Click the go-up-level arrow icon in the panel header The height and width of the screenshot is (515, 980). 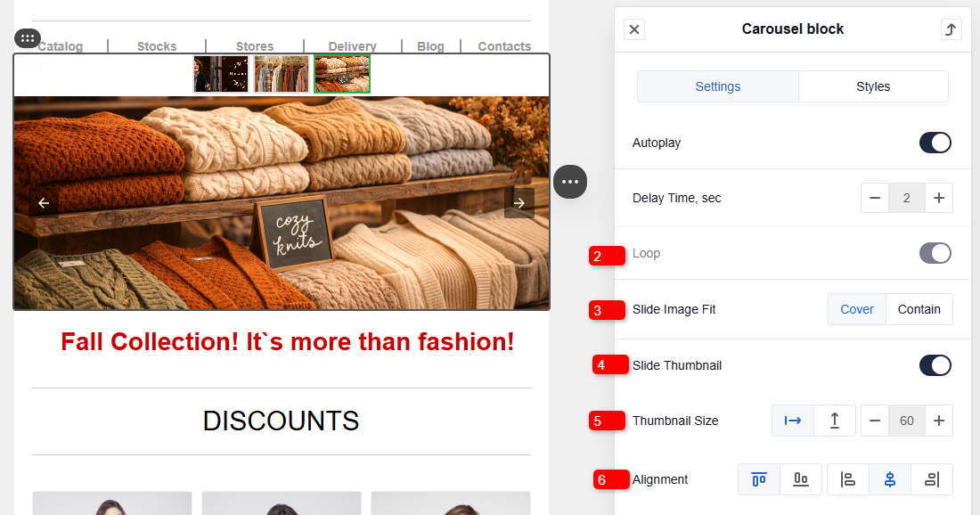click(x=951, y=29)
